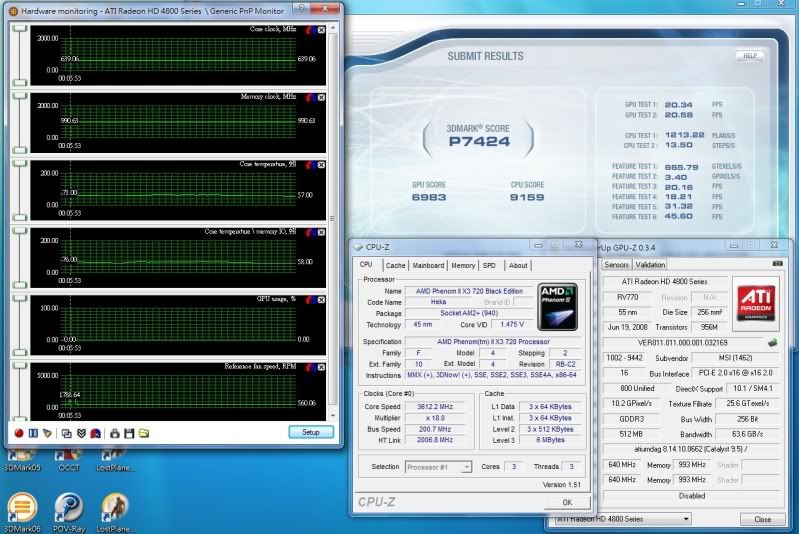The width and height of the screenshot is (799, 534).
Task: Close the GPU usage graph panel
Action: tap(321, 300)
